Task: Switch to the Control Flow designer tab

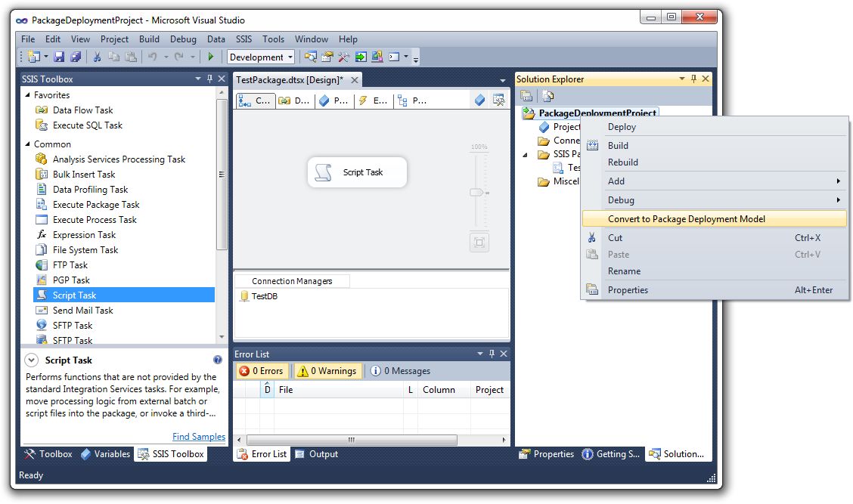Action: coord(255,100)
